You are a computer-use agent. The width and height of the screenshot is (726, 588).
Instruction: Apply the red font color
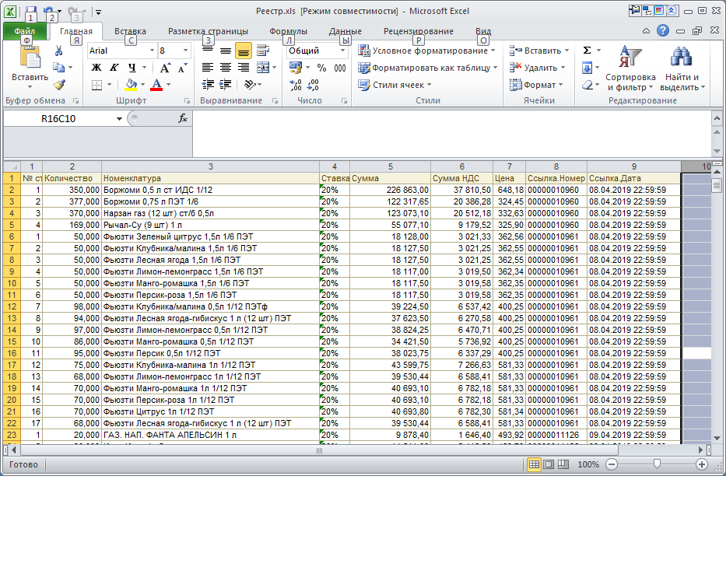[x=156, y=85]
